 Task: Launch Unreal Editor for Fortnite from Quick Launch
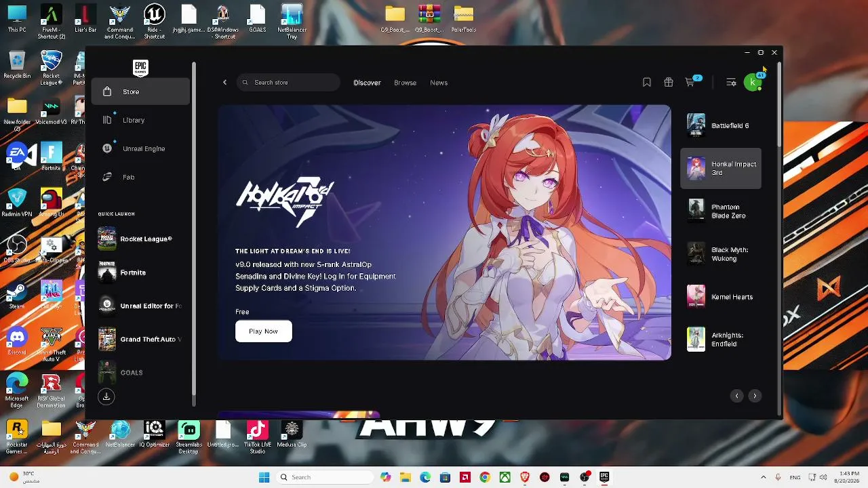coord(140,306)
